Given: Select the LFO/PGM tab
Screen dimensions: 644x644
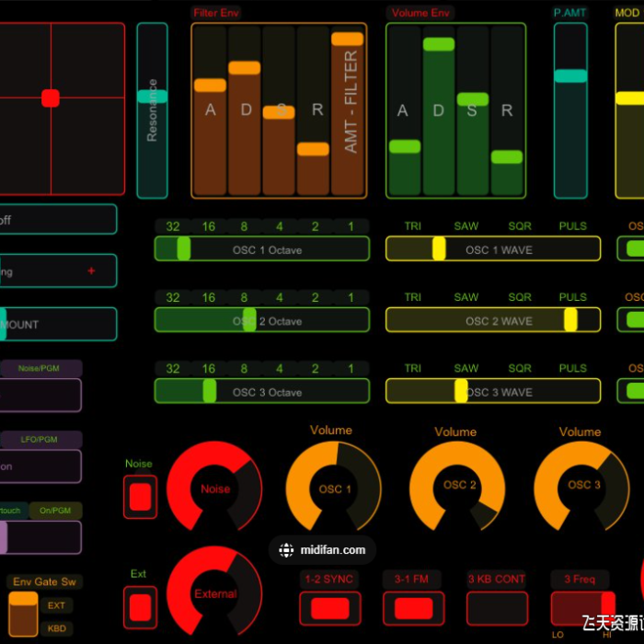Looking at the screenshot, I should [x=40, y=440].
